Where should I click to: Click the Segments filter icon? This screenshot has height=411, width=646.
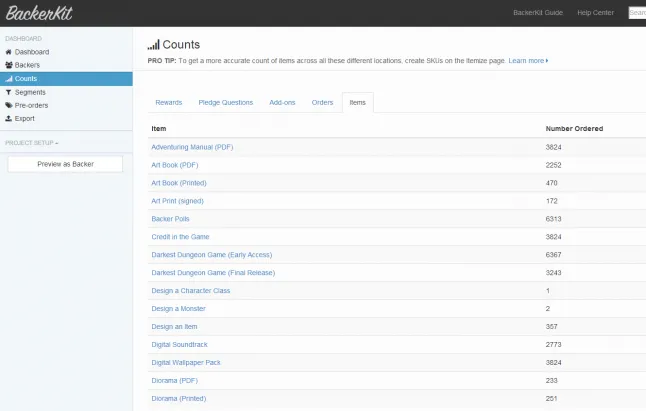(x=8, y=92)
